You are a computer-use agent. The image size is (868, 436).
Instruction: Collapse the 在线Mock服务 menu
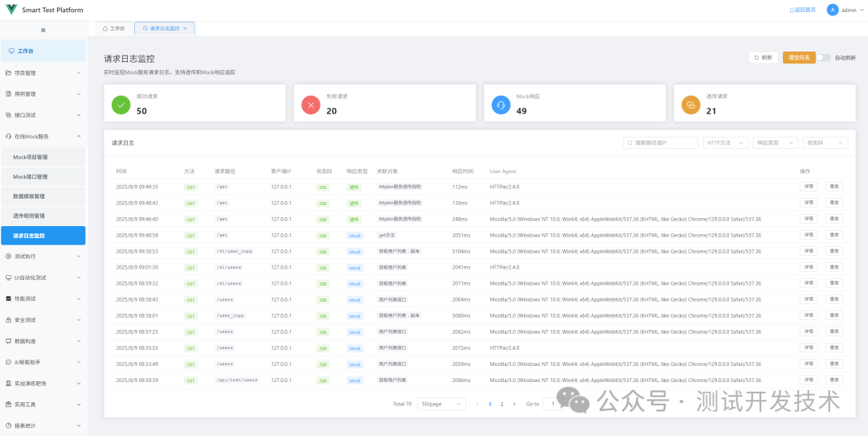(x=79, y=136)
